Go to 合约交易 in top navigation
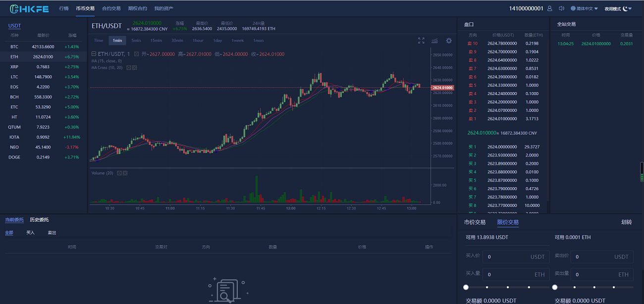This screenshot has height=304, width=644. pyautogui.click(x=111, y=8)
